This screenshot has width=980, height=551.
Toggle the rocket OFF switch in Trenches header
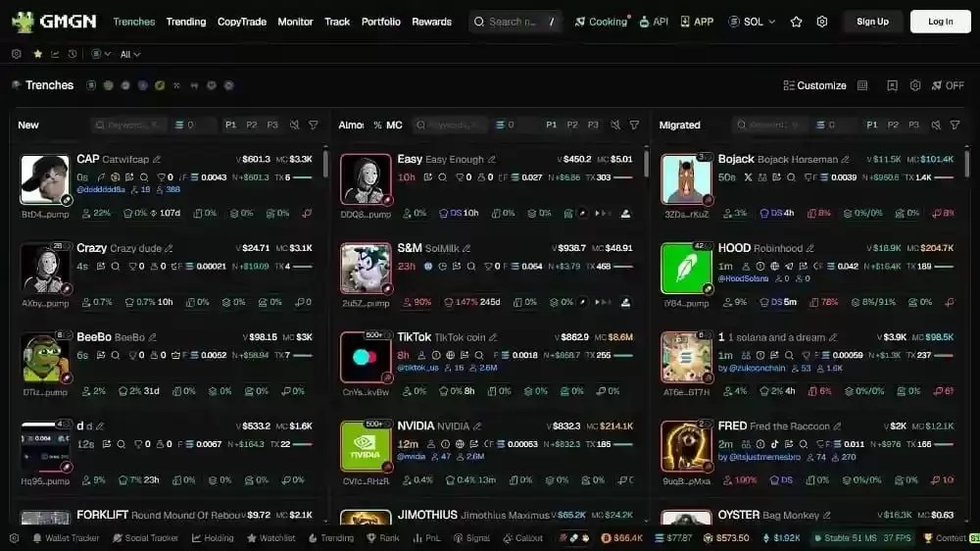(x=948, y=85)
